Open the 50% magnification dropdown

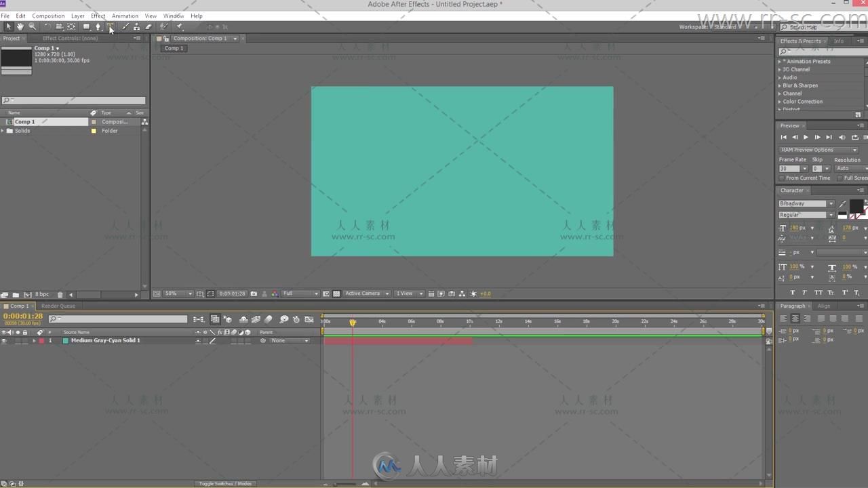[178, 293]
